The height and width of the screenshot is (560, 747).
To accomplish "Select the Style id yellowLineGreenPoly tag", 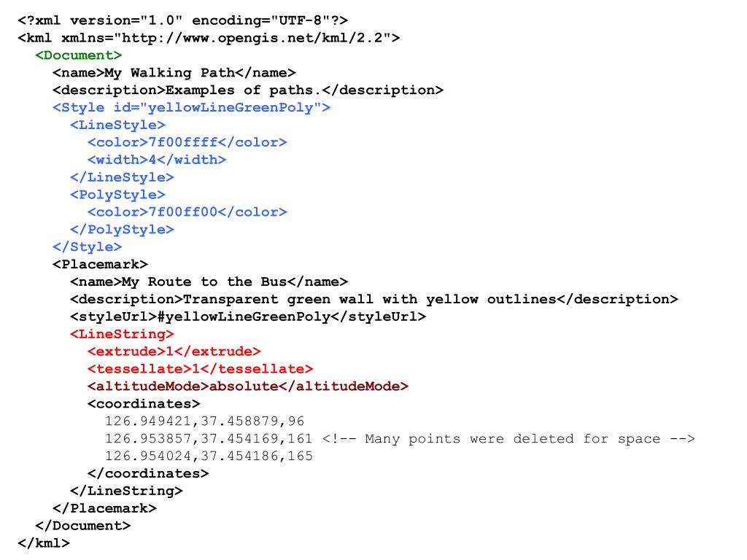I will tap(191, 108).
